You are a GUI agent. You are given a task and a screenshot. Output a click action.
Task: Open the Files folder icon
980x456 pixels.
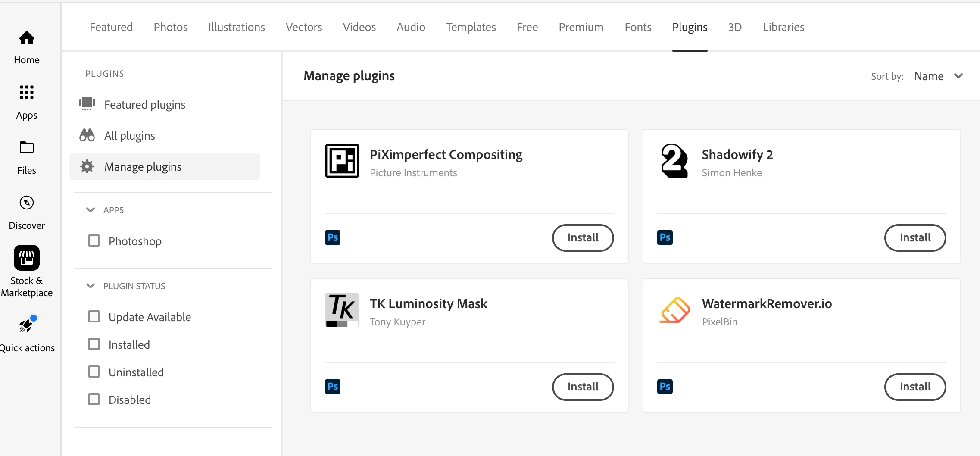click(x=27, y=147)
